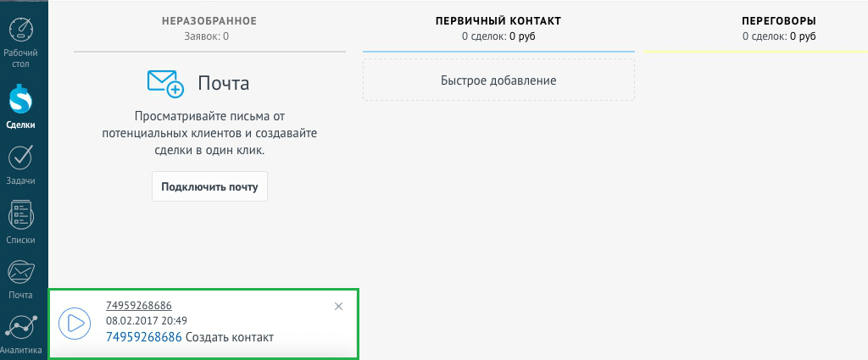Click the blue 74959268686 phone link

point(144,337)
